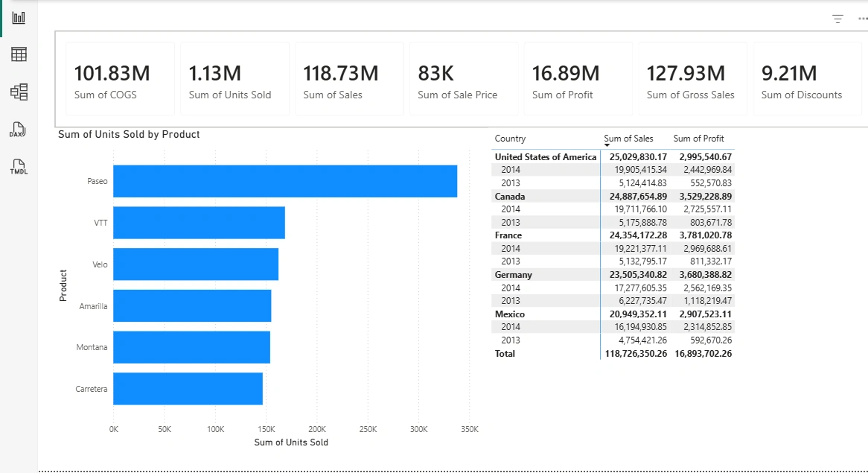
Task: Click the VTT bar in chart
Action: pos(200,223)
